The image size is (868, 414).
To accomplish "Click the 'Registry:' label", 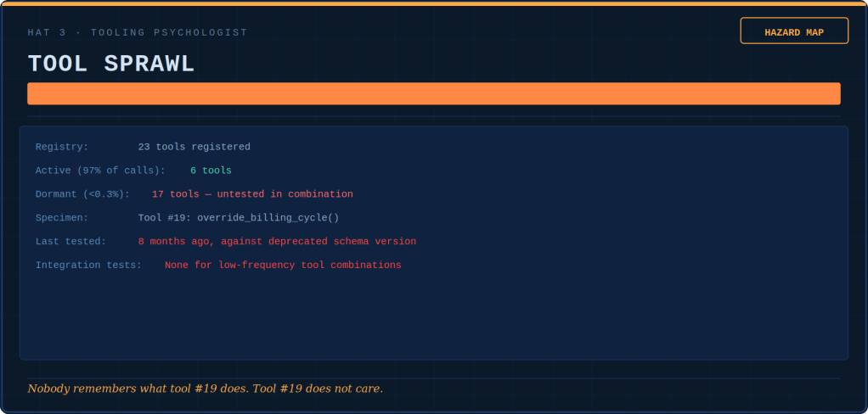I will [62, 147].
